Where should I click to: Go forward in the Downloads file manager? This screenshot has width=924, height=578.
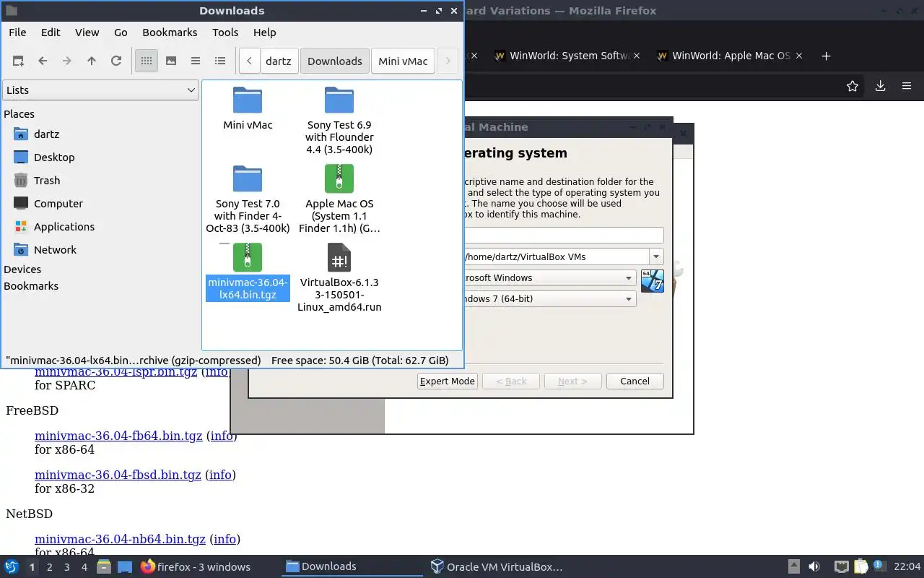(x=67, y=61)
